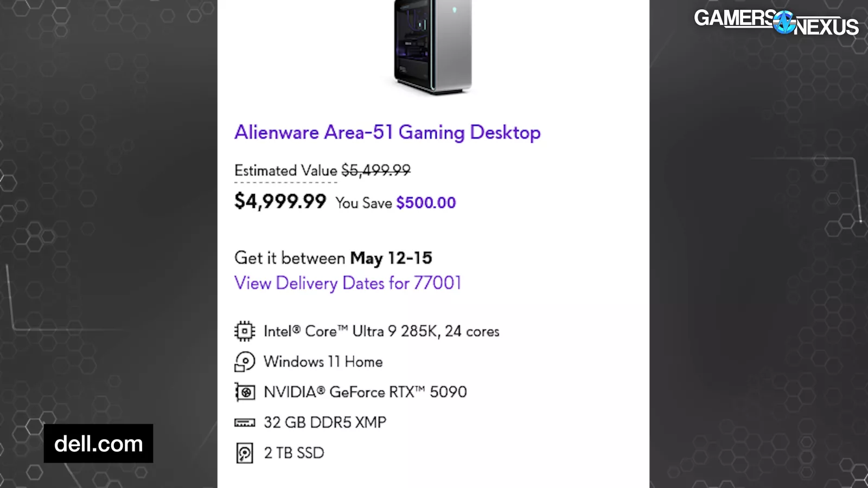View Delivery Dates for 77001
The width and height of the screenshot is (868, 488).
(348, 283)
